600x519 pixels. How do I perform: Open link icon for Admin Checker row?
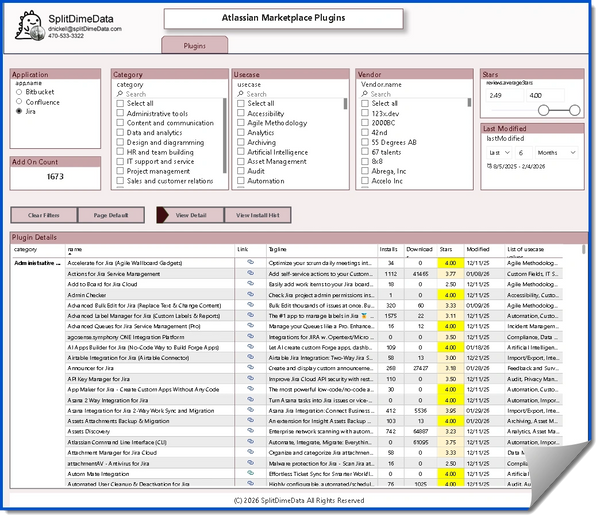[x=252, y=295]
